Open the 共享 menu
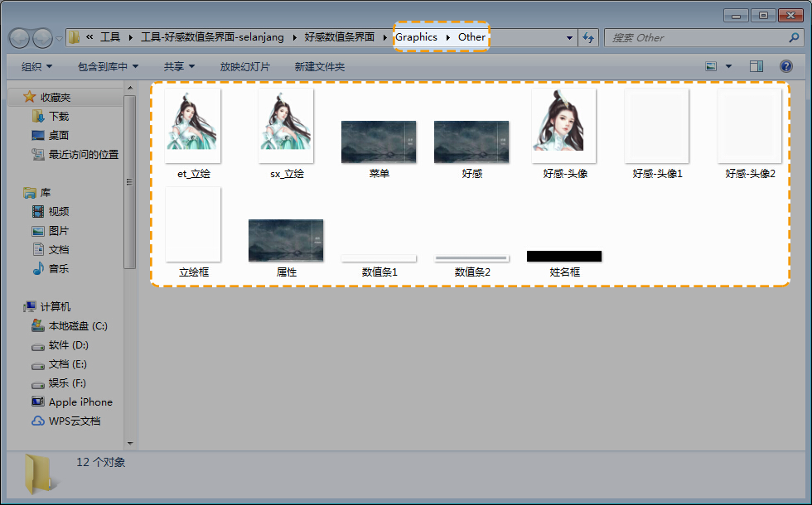 pyautogui.click(x=179, y=67)
